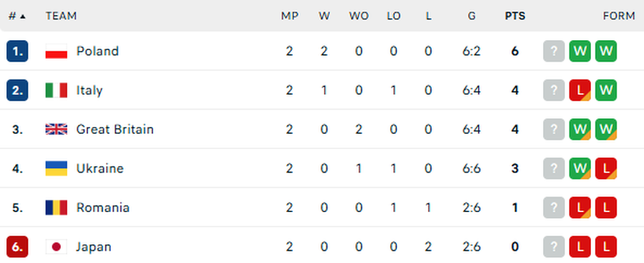Open Italy's red L overtime-loss badge
Viewport: 644px width, 263px height.
pos(580,90)
